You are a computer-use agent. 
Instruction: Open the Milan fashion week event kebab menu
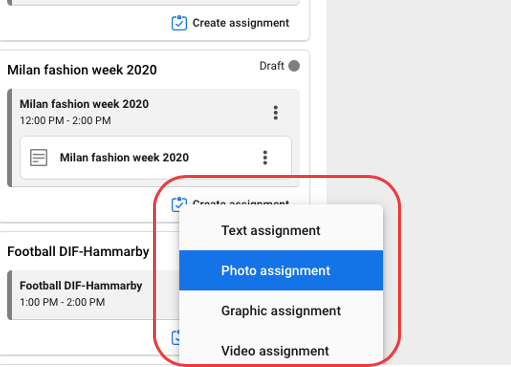pos(275,113)
